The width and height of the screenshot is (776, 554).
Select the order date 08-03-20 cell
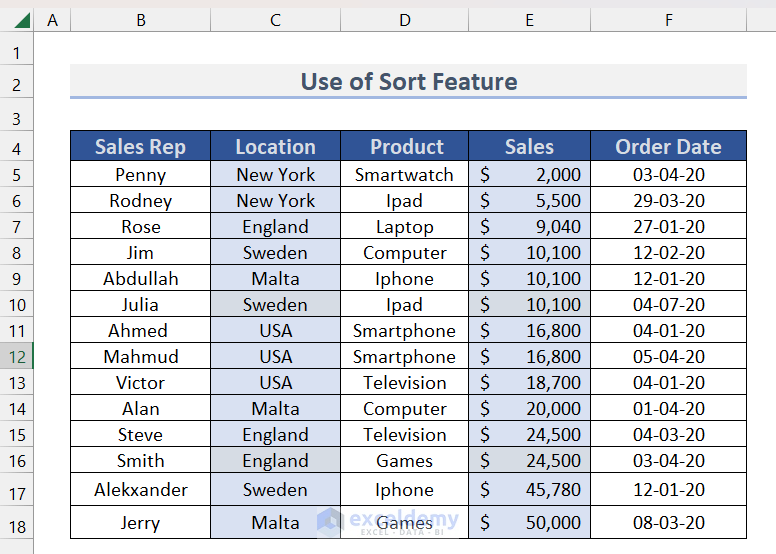[668, 523]
